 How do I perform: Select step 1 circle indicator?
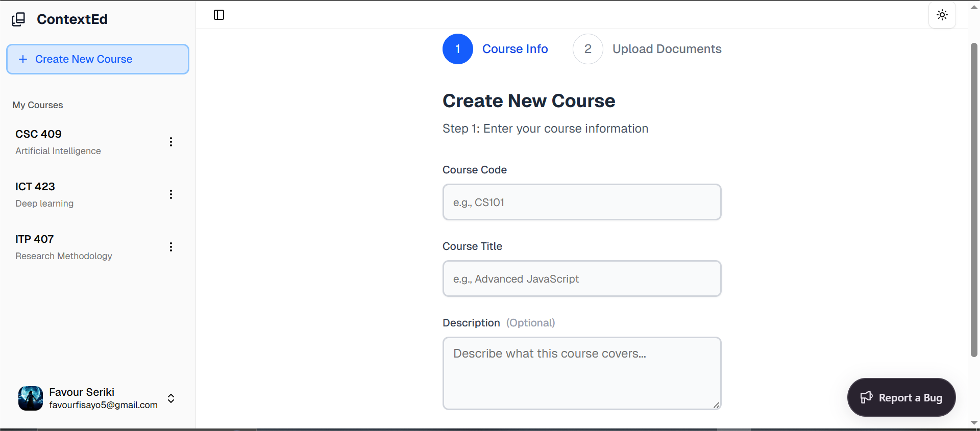click(458, 49)
